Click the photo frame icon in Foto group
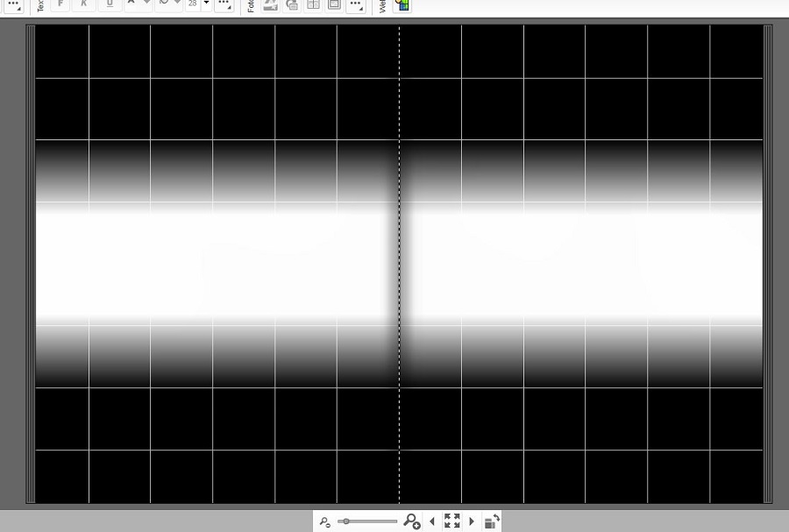 tap(334, 5)
